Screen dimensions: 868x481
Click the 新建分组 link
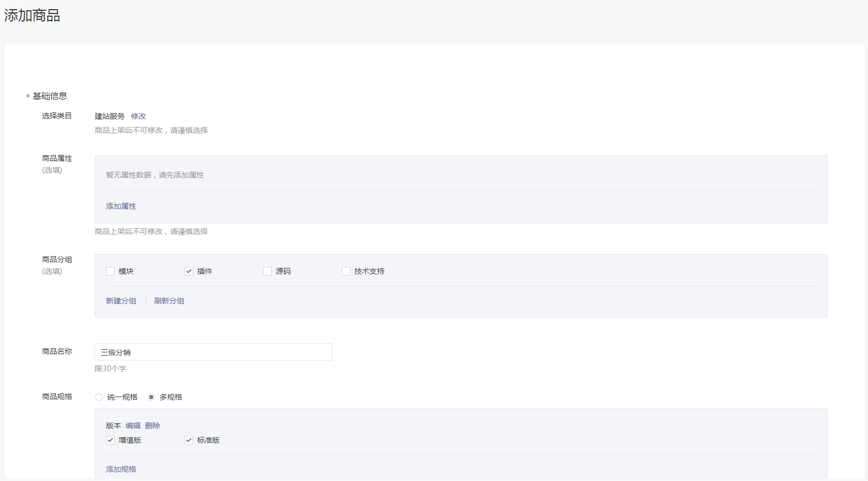click(x=121, y=301)
